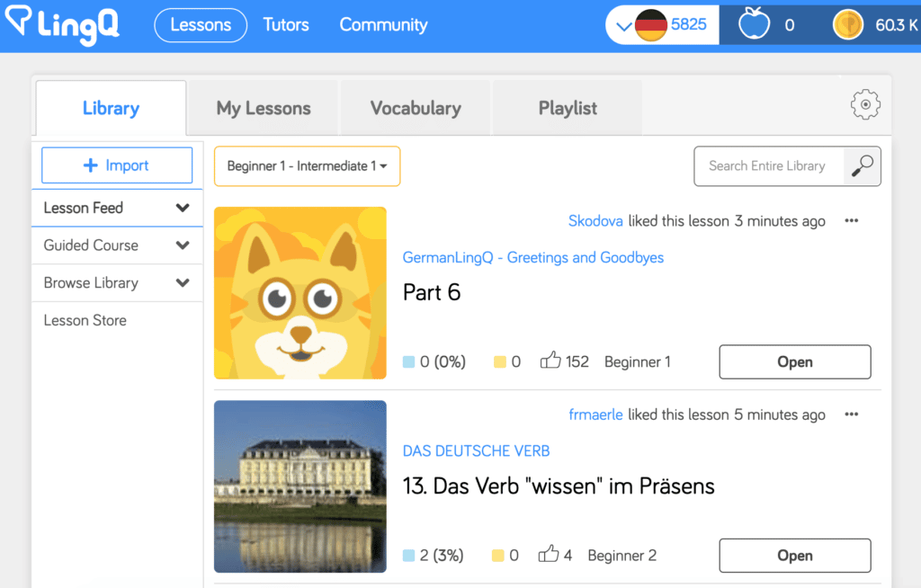The image size is (921, 588).
Task: Open the Beginner 1 - Intermediate 1 dropdown
Action: tap(307, 166)
